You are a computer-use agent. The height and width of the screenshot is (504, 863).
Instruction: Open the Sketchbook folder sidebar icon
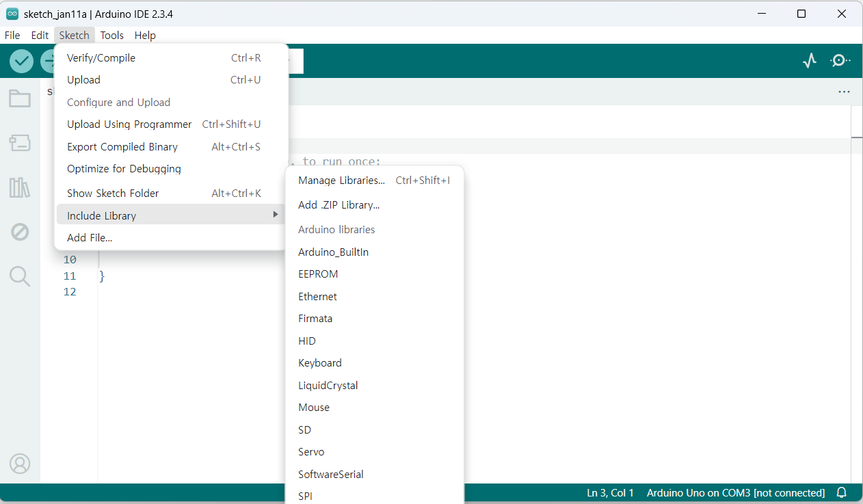point(20,99)
